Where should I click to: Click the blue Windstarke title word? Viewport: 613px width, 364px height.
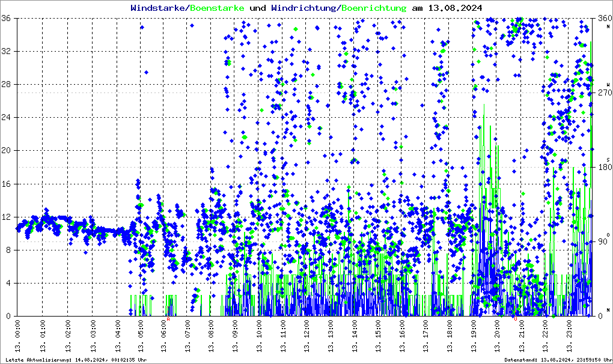(159, 8)
